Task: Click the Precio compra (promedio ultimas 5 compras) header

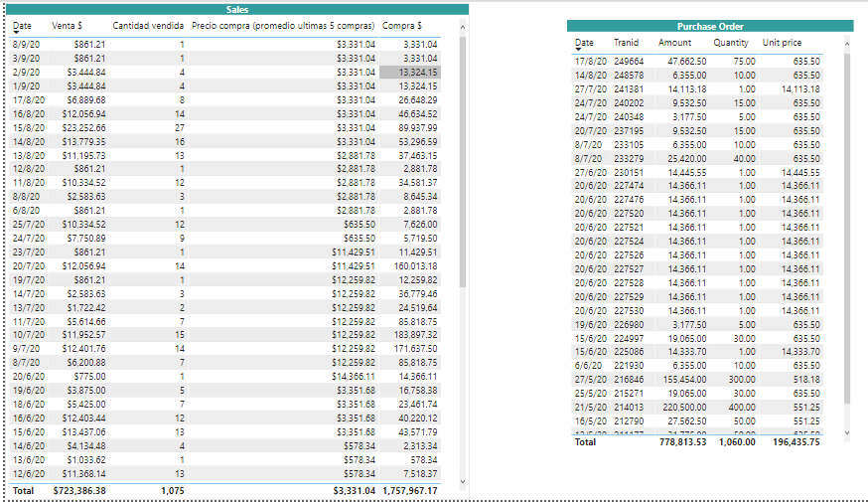Action: pos(283,26)
